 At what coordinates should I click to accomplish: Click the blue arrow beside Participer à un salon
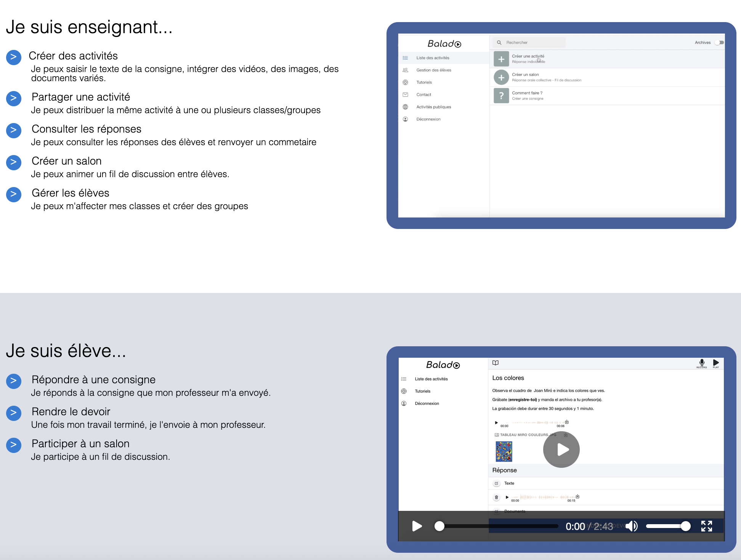pos(14,445)
